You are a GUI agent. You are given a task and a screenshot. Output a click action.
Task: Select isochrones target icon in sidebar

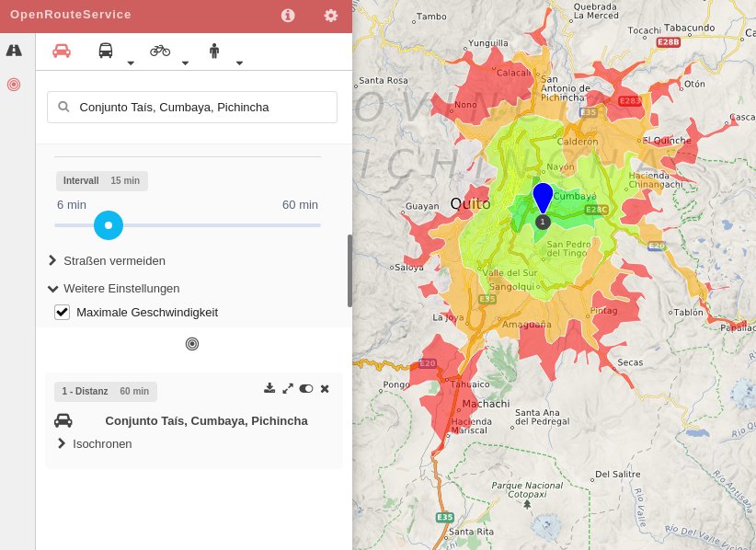point(14,85)
